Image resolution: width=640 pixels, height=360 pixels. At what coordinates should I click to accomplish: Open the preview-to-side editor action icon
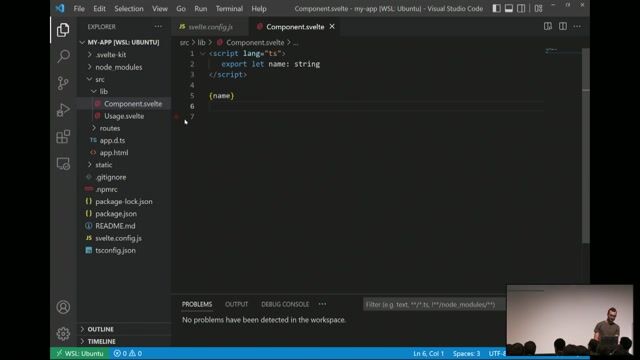click(x=548, y=27)
